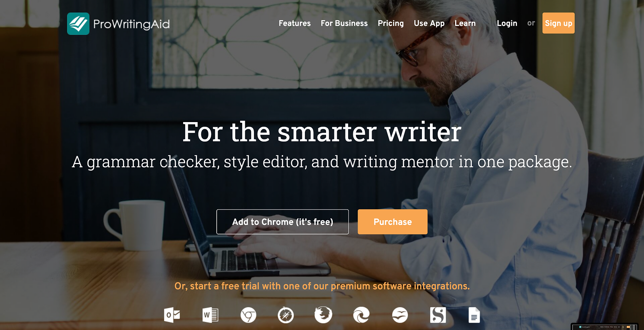Choose the Safari compass icon
The image size is (644, 330).
pos(286,315)
